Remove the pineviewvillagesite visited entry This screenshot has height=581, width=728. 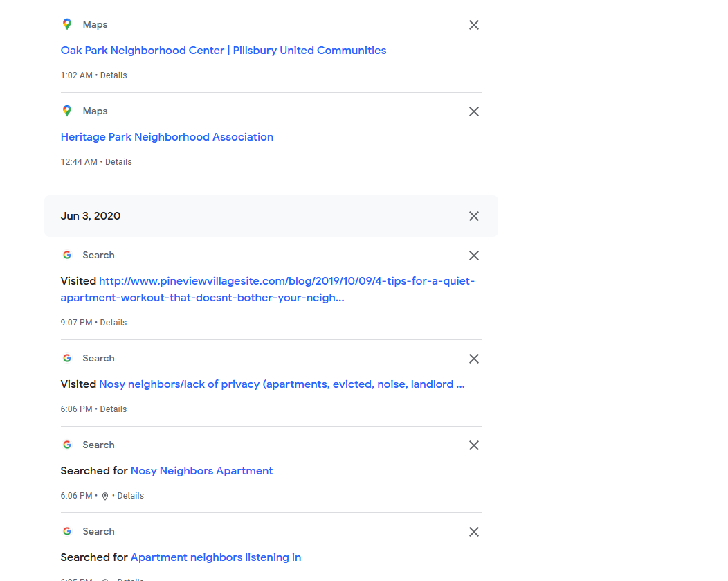tap(474, 256)
